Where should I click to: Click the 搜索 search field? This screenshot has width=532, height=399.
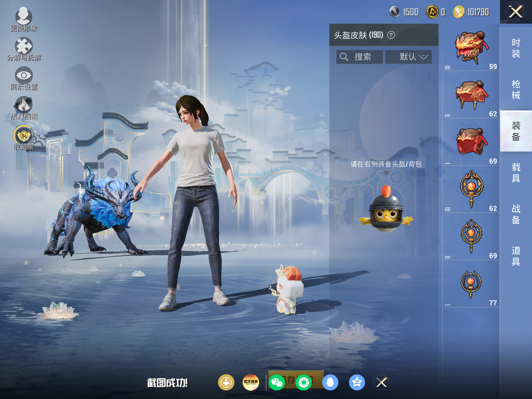(x=359, y=57)
